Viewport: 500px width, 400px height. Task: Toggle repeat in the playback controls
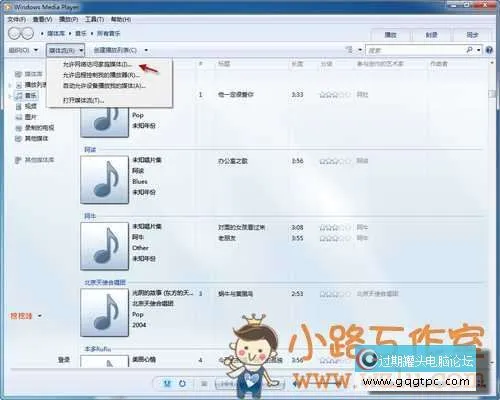(182, 384)
